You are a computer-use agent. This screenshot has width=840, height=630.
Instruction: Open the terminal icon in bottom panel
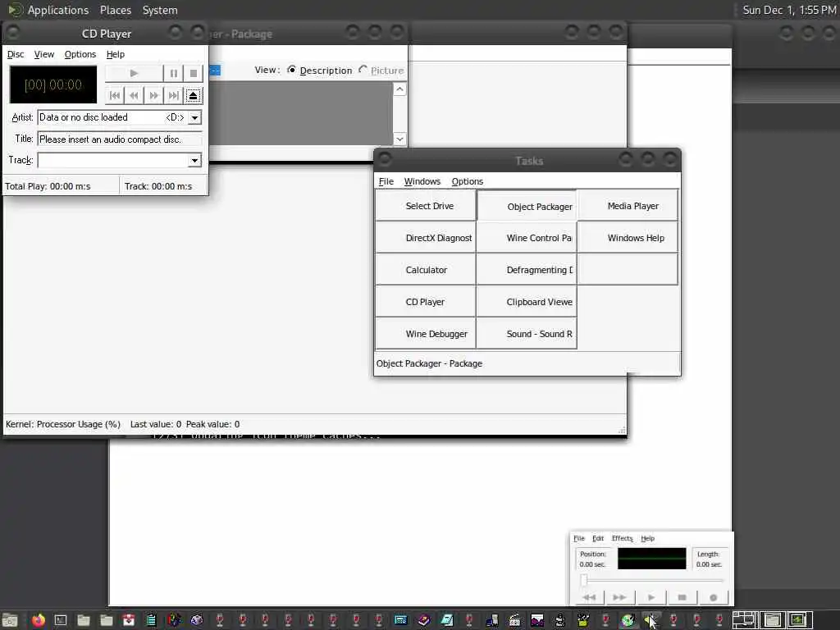coord(61,620)
